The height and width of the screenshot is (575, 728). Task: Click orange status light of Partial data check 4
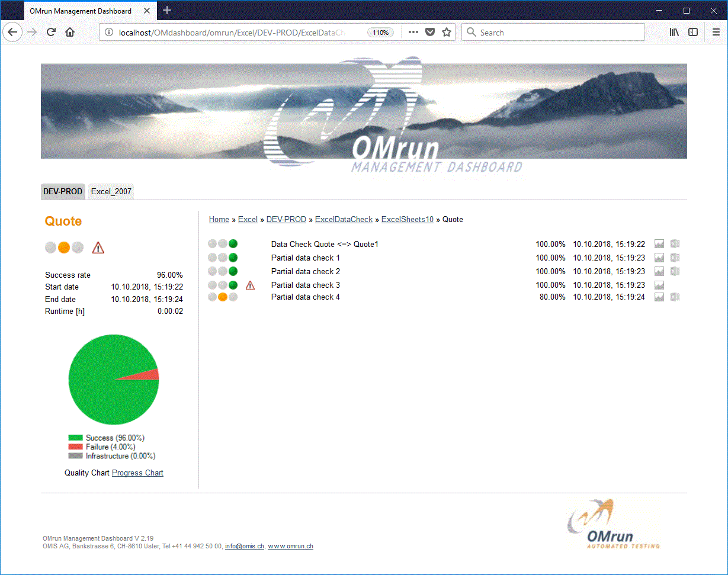pyautogui.click(x=223, y=297)
